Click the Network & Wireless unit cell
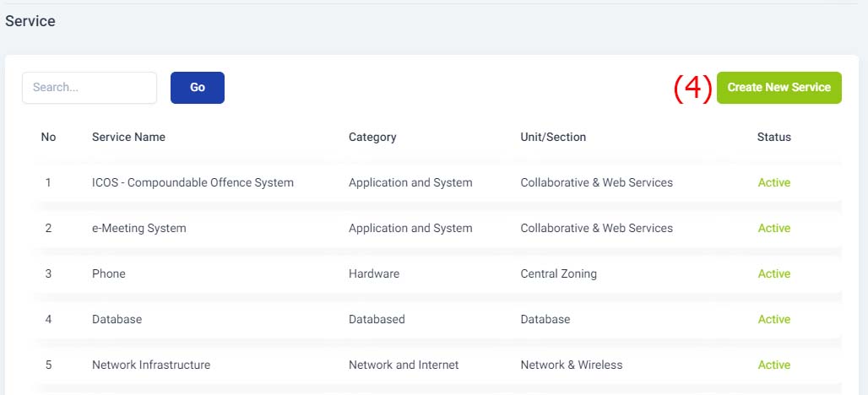The height and width of the screenshot is (395, 868). pyautogui.click(x=572, y=365)
